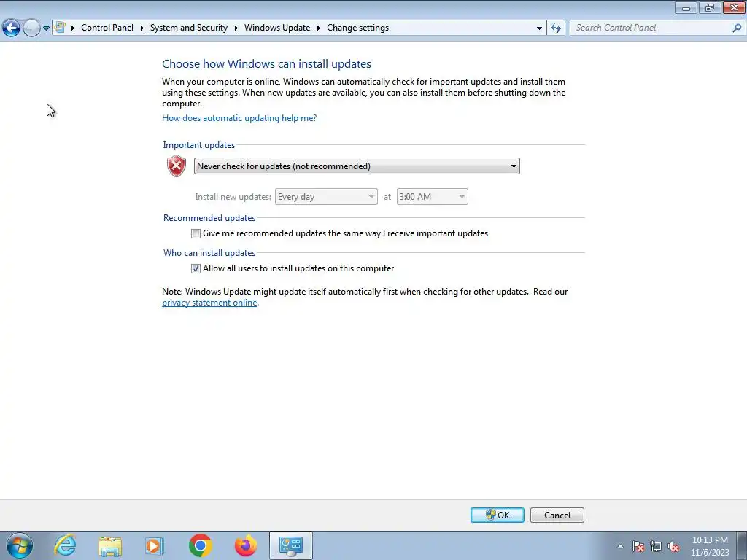
Task: Click the Show desktop strip at taskbar end
Action: click(742, 545)
